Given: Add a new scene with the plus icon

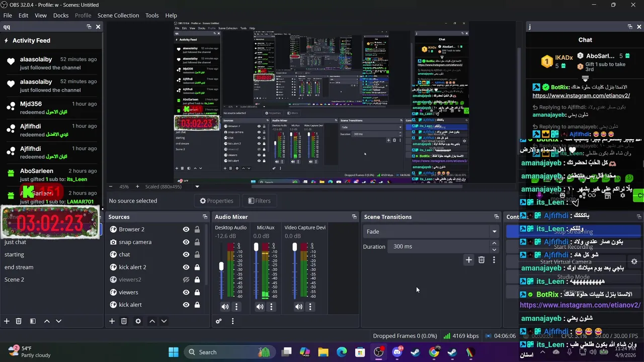Looking at the screenshot, I should [7, 321].
